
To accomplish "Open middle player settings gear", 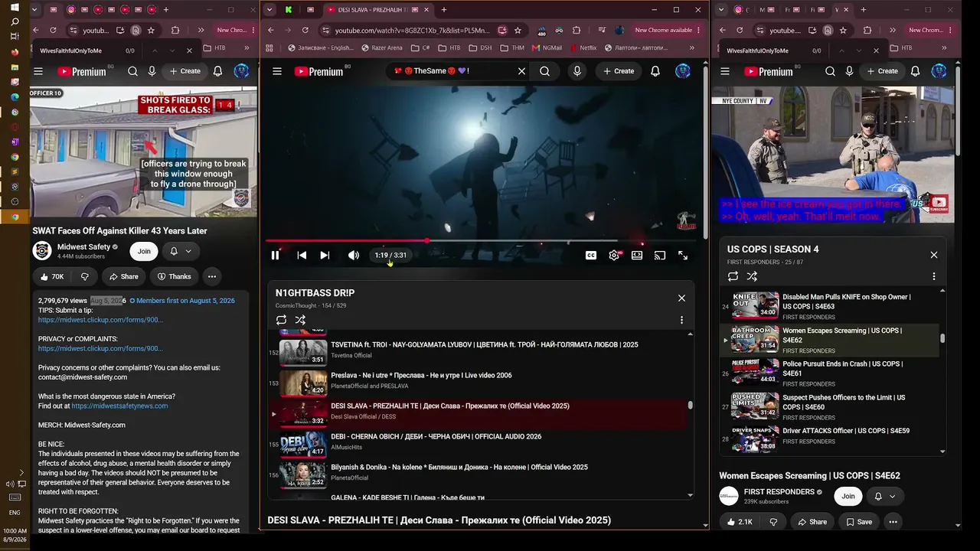I will (x=614, y=256).
